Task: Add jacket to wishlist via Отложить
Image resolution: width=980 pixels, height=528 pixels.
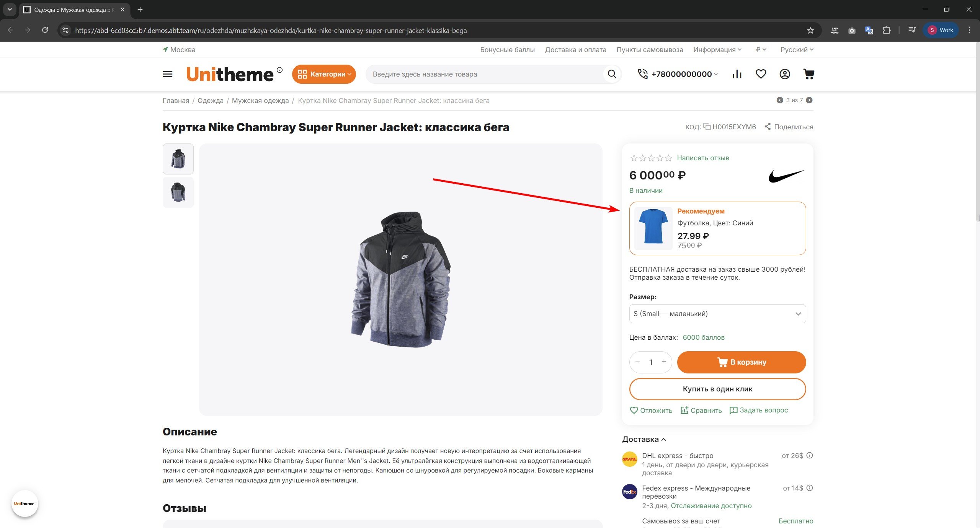Action: pos(651,410)
